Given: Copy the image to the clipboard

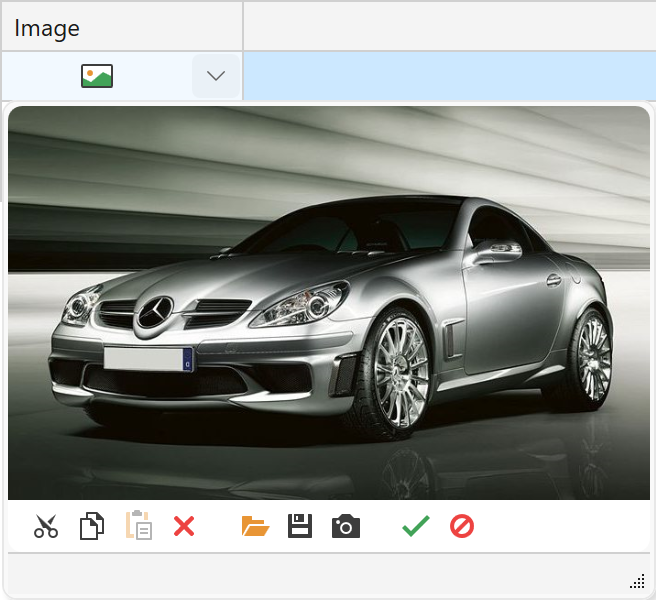Looking at the screenshot, I should click(x=92, y=526).
